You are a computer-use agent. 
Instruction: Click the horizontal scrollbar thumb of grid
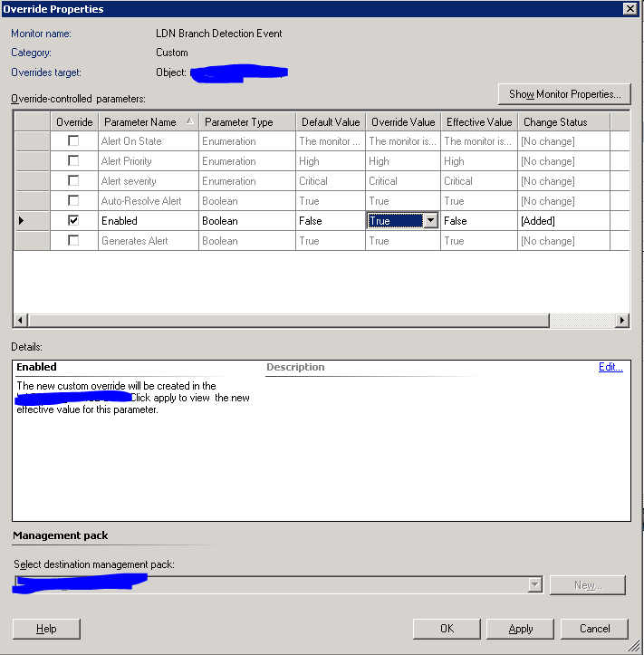point(288,321)
